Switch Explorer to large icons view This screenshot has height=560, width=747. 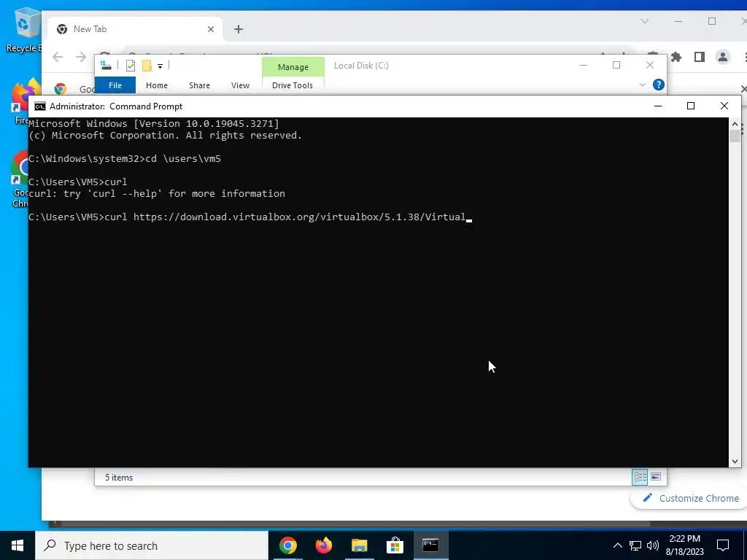(656, 477)
